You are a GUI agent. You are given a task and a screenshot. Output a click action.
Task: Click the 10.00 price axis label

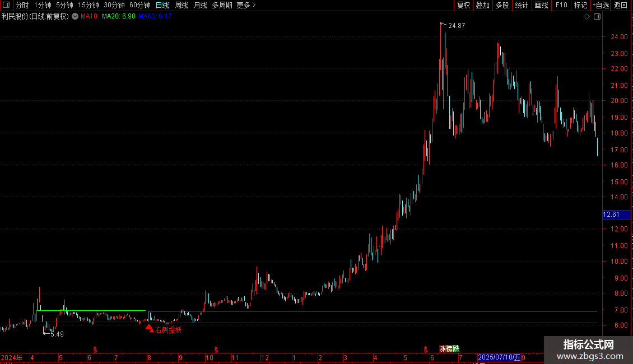click(619, 262)
